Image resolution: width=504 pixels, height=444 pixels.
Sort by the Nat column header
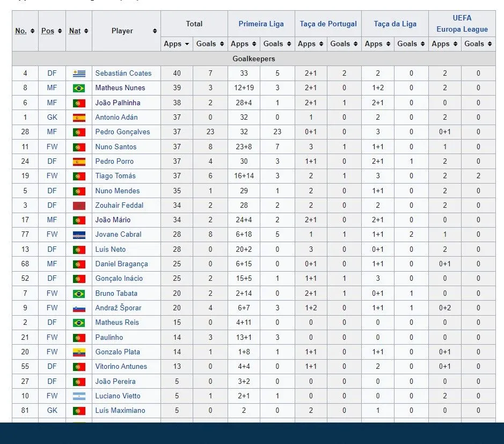pyautogui.click(x=78, y=31)
